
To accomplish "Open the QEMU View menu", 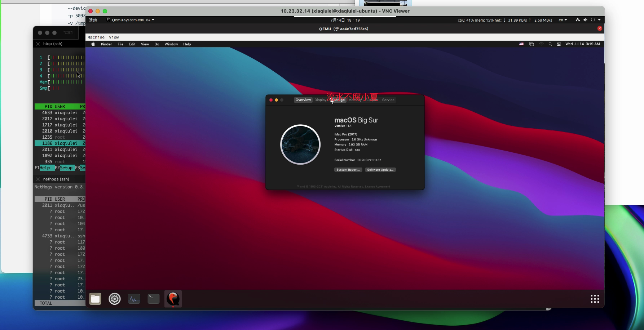I will tap(114, 37).
